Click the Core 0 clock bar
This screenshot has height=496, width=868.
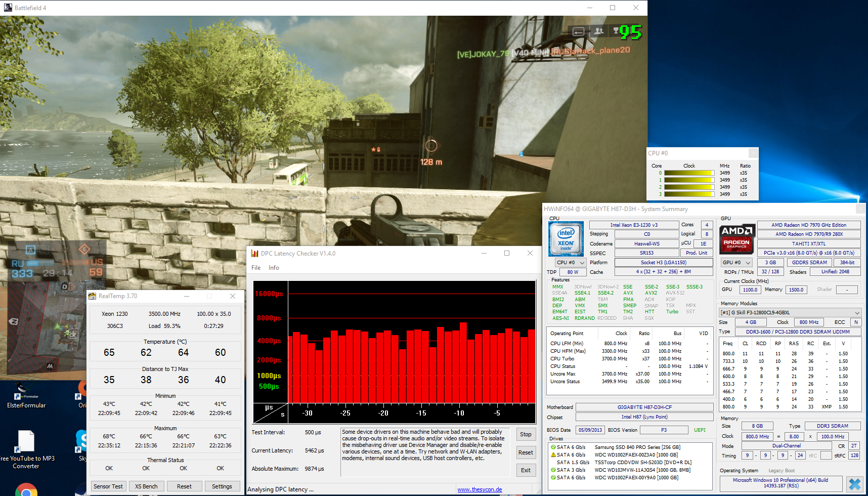pyautogui.click(x=689, y=173)
